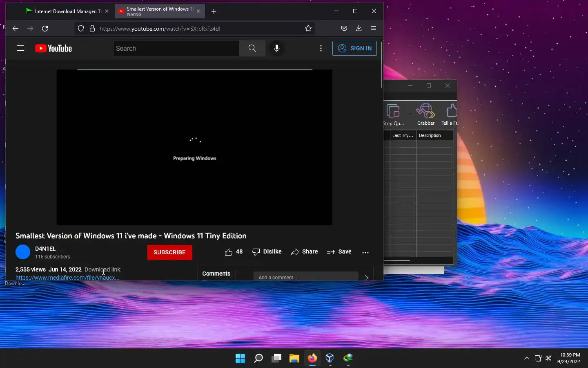The image size is (588, 368).
Task: Click the YouTube page vertical scrollbar
Action: click(x=382, y=65)
